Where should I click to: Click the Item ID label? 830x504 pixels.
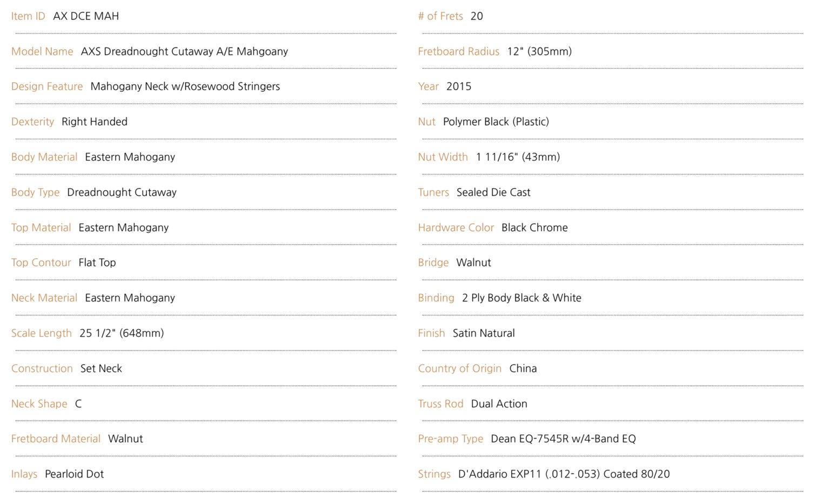click(x=28, y=16)
